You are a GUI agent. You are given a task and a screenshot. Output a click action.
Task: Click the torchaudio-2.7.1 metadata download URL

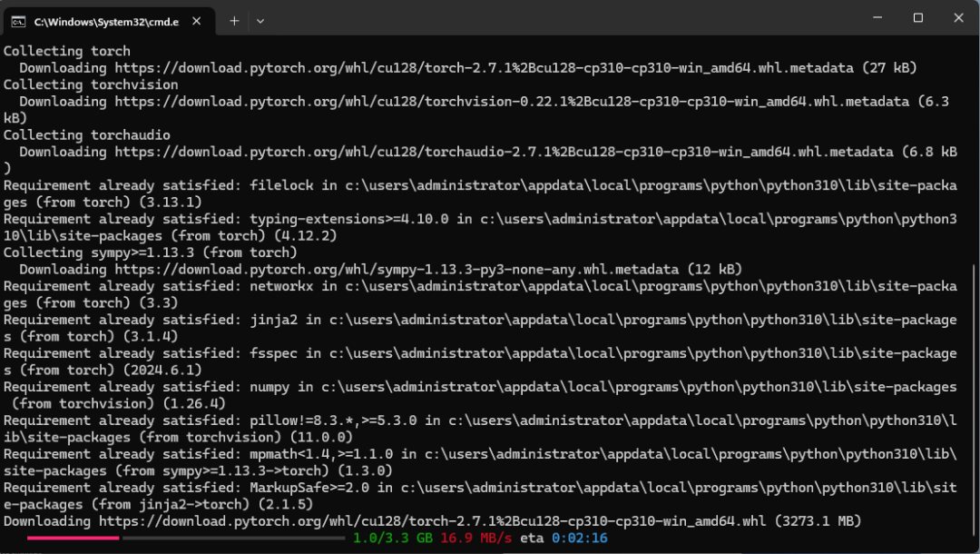tap(504, 152)
